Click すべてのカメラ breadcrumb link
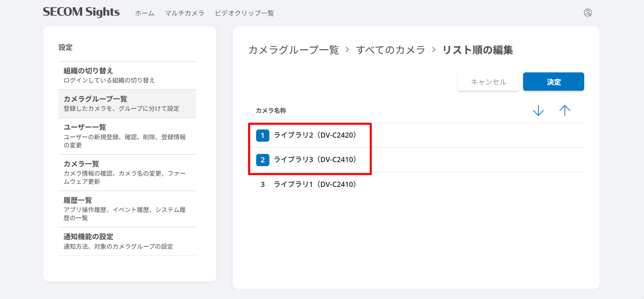The height and width of the screenshot is (299, 644). (x=390, y=50)
